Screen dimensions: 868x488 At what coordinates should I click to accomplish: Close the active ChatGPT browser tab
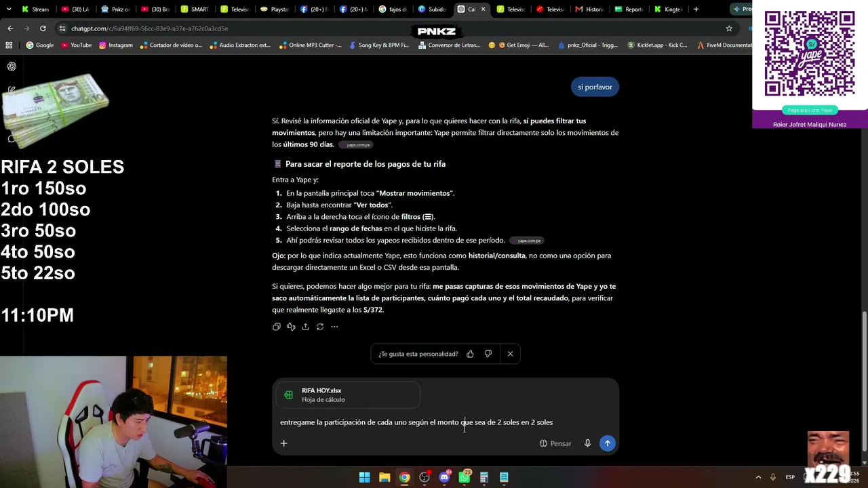[483, 9]
